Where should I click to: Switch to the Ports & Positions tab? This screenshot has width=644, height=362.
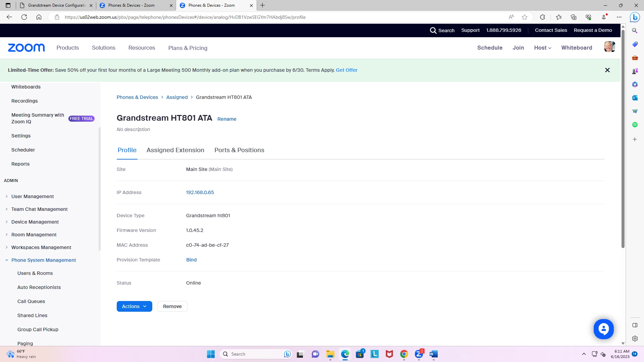(239, 150)
